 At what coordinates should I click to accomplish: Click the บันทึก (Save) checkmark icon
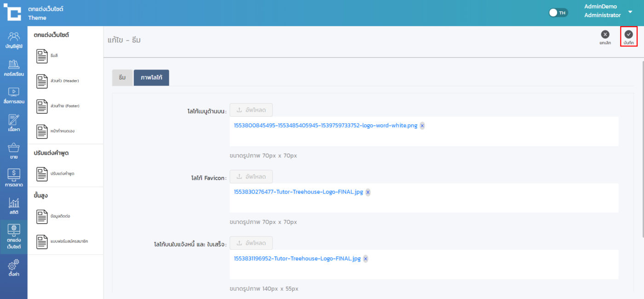[628, 34]
